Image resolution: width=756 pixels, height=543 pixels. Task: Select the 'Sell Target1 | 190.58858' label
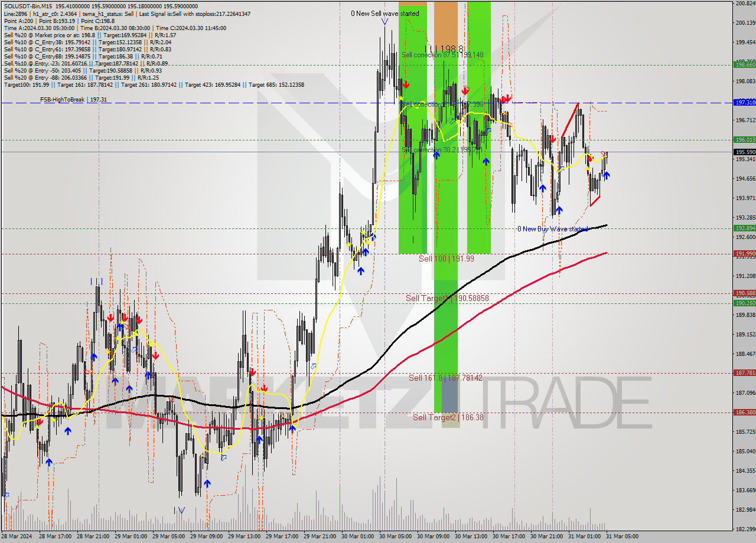click(x=447, y=298)
